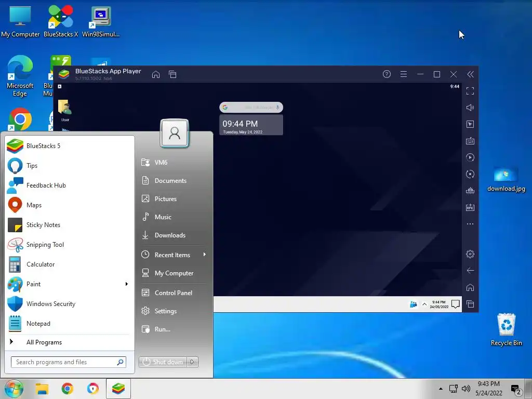Click BlueStacks back arrow in sidebar
Screen dimensions: 532x399
coord(470,270)
